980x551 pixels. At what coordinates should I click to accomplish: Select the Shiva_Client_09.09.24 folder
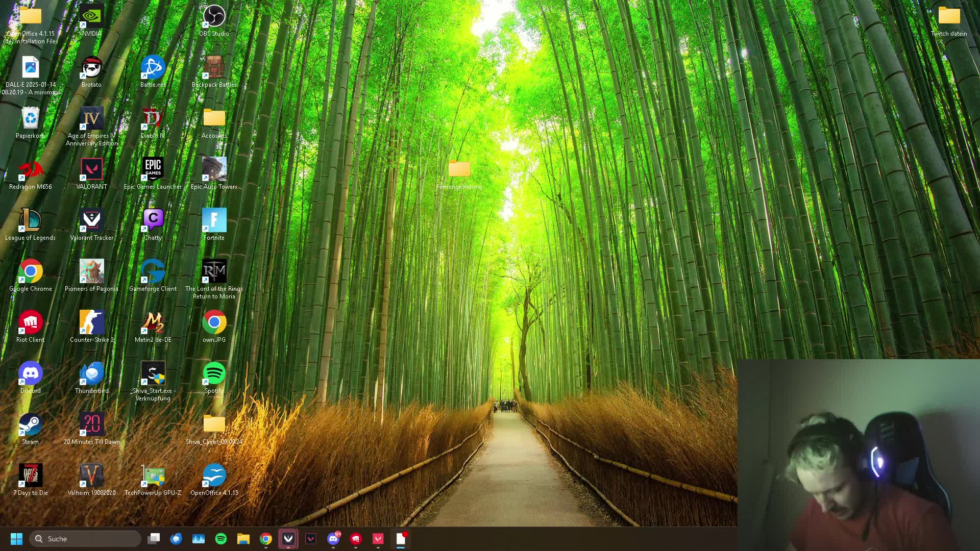point(214,429)
